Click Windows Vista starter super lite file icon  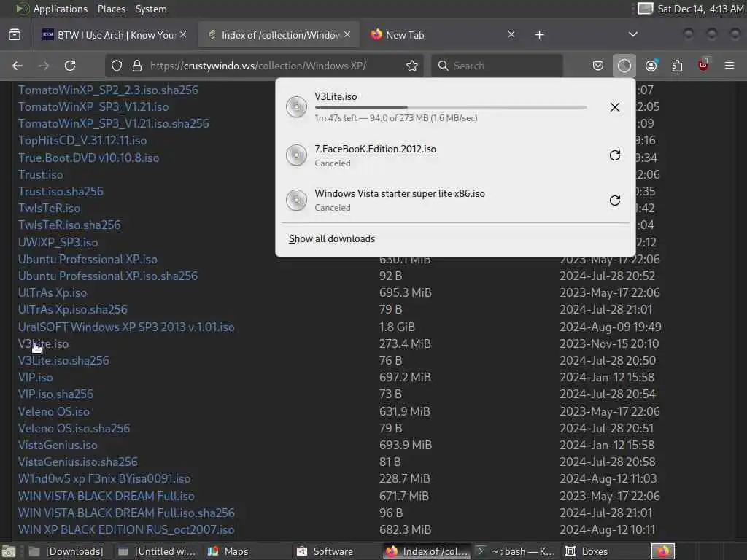(296, 200)
